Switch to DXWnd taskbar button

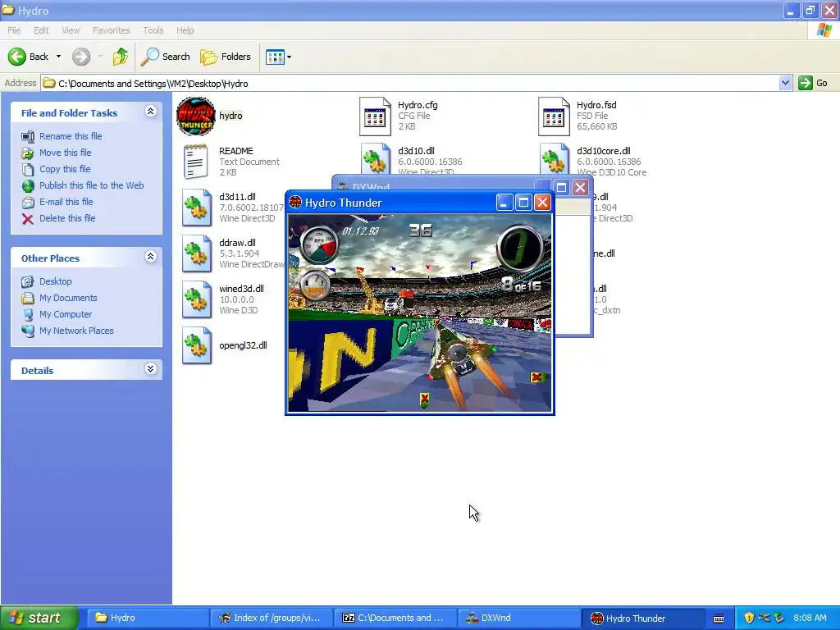click(519, 618)
